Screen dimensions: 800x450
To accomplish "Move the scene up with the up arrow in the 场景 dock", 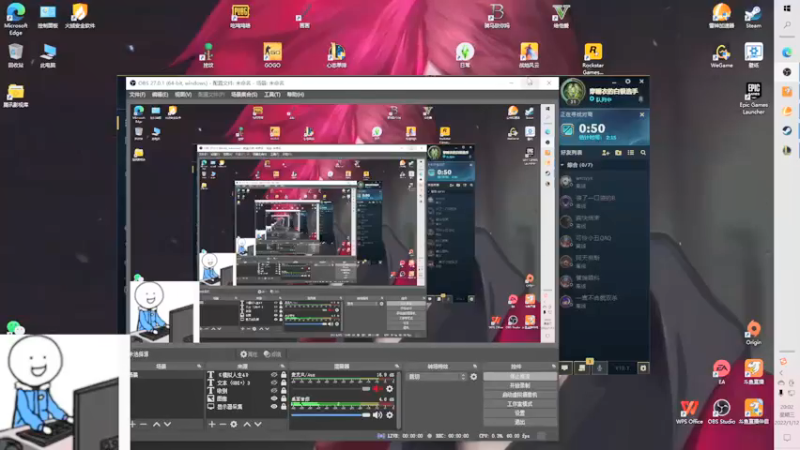I will [157, 424].
